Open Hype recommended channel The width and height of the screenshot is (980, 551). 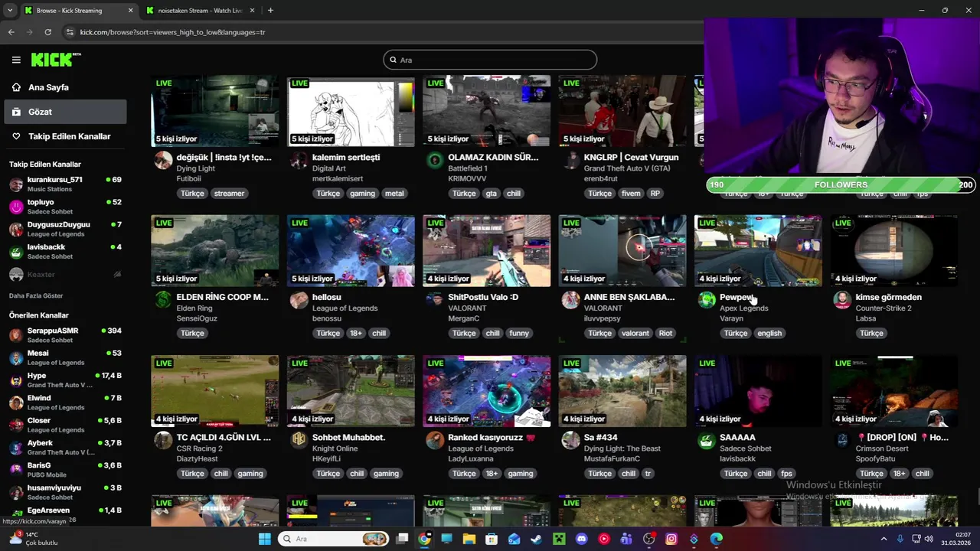(x=66, y=380)
